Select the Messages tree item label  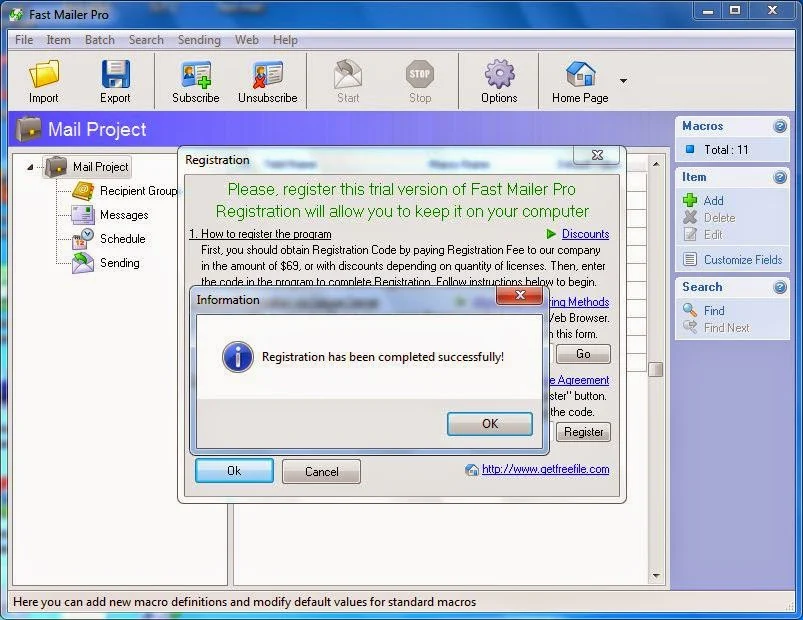click(124, 215)
